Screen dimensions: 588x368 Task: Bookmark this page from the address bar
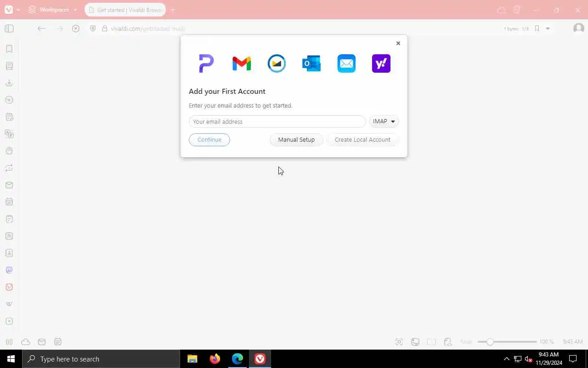point(537,29)
